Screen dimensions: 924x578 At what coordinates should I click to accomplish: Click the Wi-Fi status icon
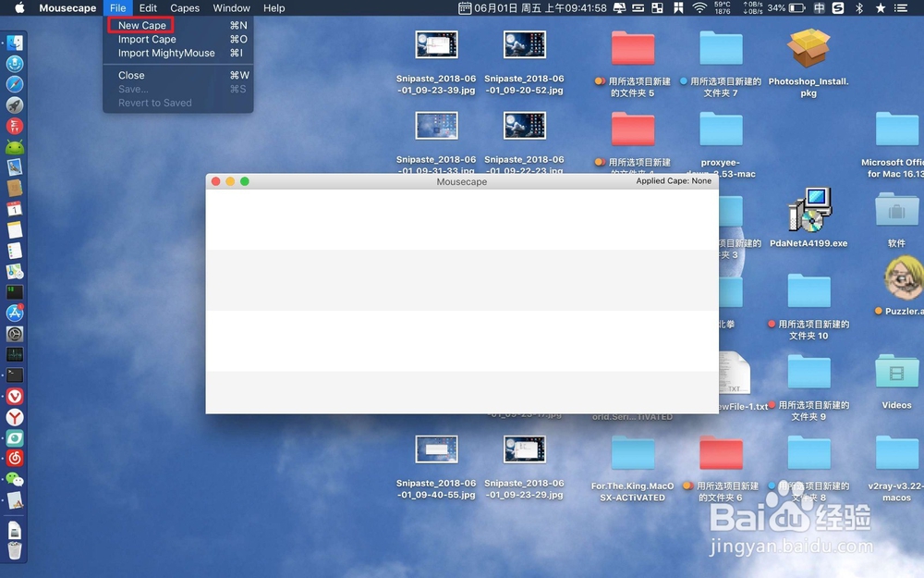point(699,7)
